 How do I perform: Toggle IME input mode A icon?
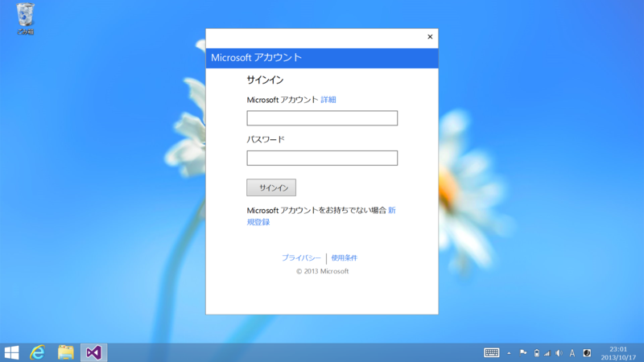pyautogui.click(x=572, y=353)
